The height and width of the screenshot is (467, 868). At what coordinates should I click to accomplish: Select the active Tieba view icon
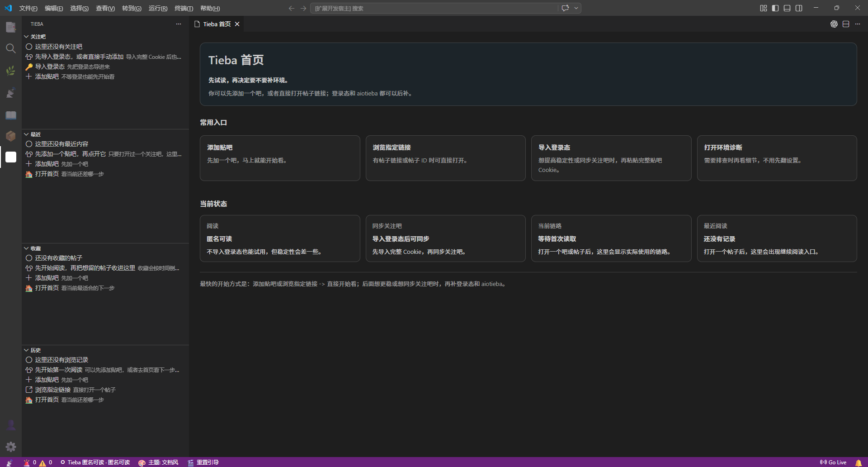[11, 157]
